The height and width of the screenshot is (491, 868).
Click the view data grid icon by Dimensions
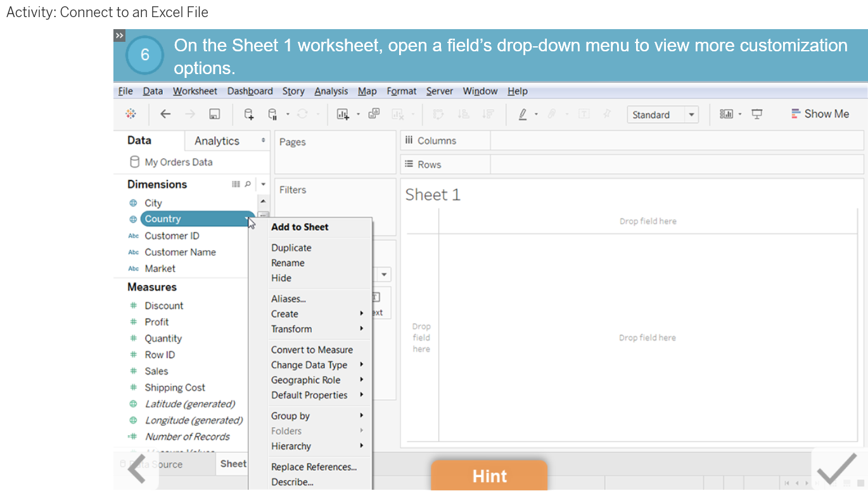236,184
